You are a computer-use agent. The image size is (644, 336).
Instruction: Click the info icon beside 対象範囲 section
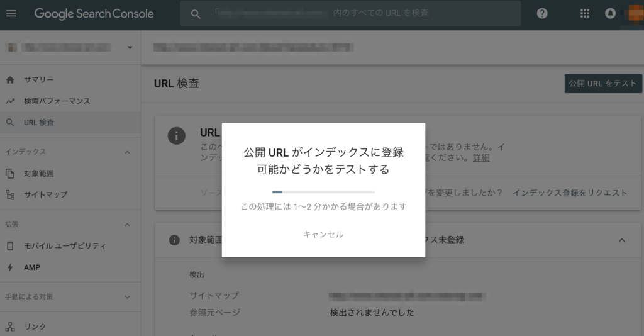click(x=175, y=240)
